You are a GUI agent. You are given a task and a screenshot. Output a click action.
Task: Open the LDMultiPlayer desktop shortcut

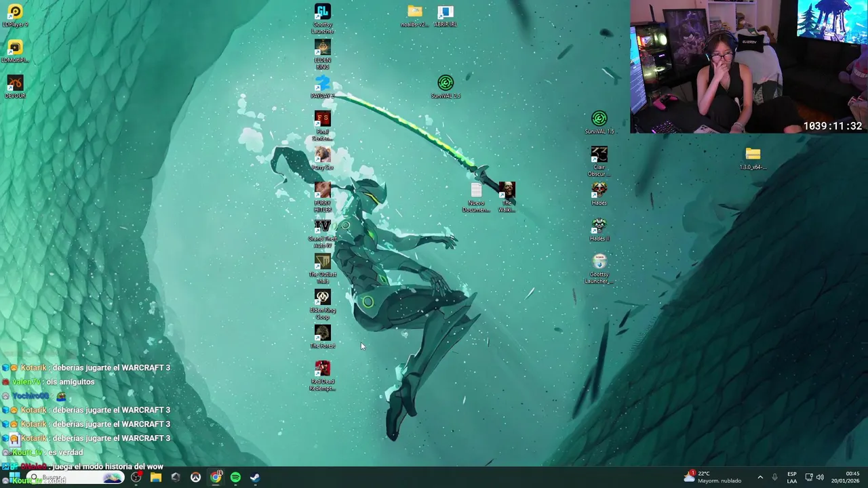(15, 52)
